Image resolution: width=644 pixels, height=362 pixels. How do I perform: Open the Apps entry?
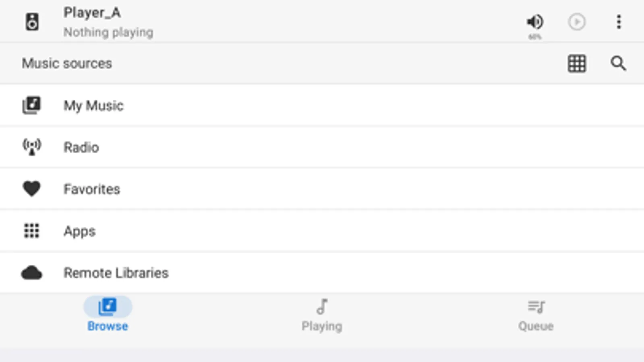(80, 231)
